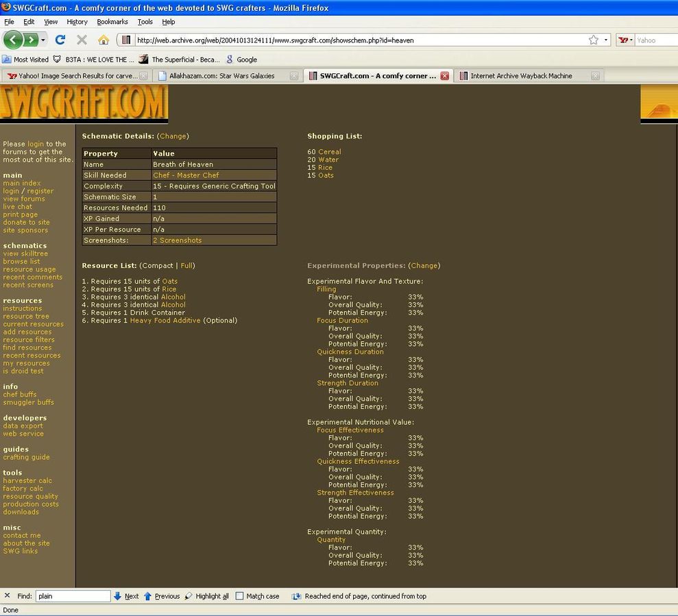Click the browser back arrow button
This screenshot has width=678, height=616.
click(x=13, y=40)
